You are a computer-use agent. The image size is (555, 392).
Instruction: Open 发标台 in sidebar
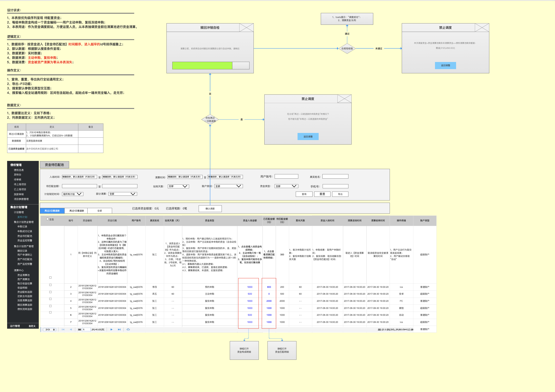coord(17,175)
